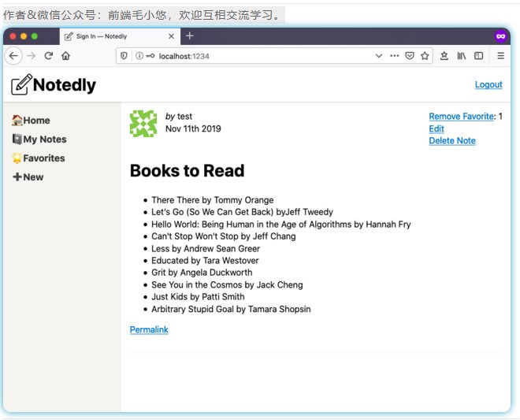Click the browser Forward arrow button
This screenshot has height=420, width=520.
(x=32, y=56)
